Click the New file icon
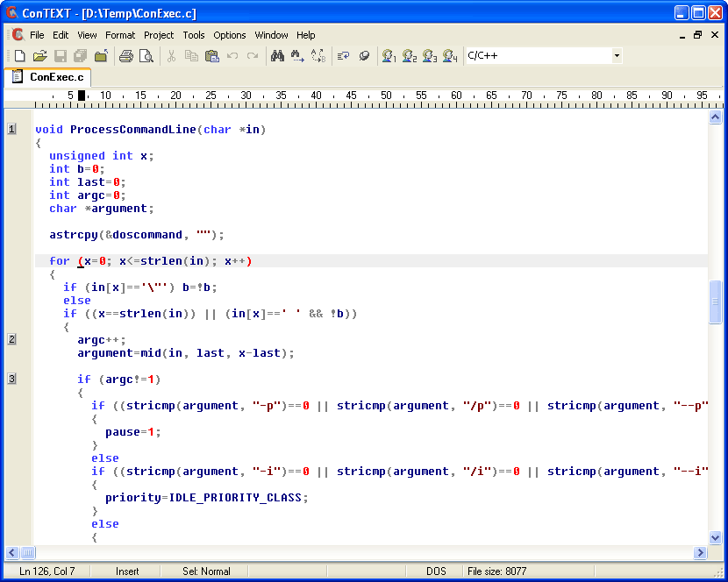Image resolution: width=728 pixels, height=582 pixels. [19, 56]
